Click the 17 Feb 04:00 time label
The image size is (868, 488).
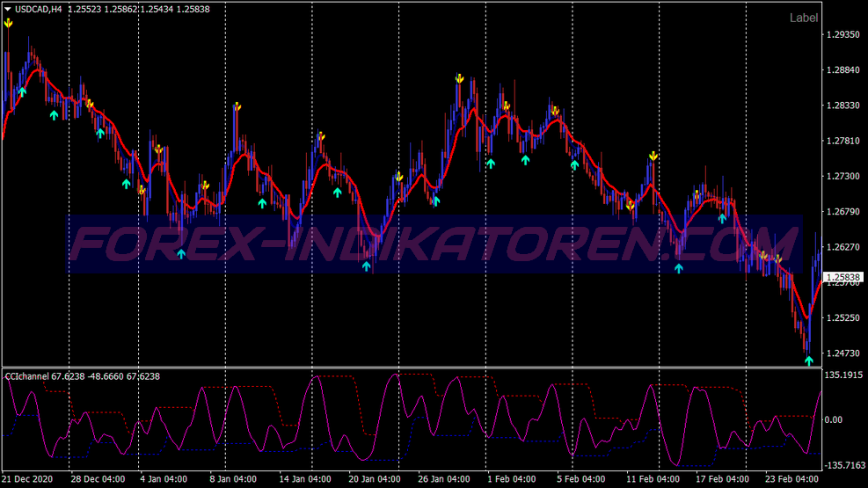(722, 479)
